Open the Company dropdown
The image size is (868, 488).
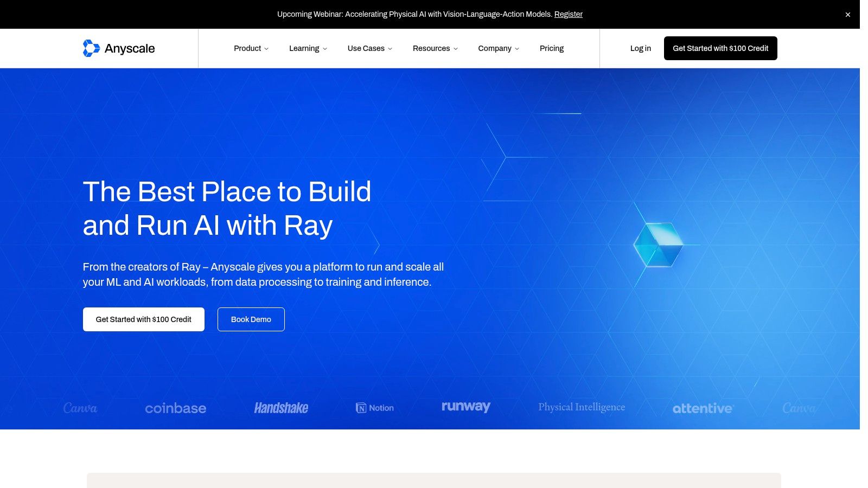[498, 48]
